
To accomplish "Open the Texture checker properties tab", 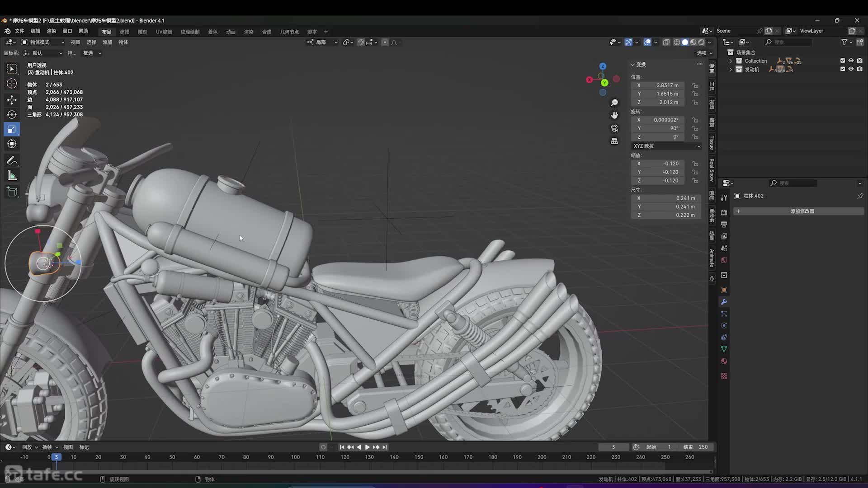I will tap(724, 376).
